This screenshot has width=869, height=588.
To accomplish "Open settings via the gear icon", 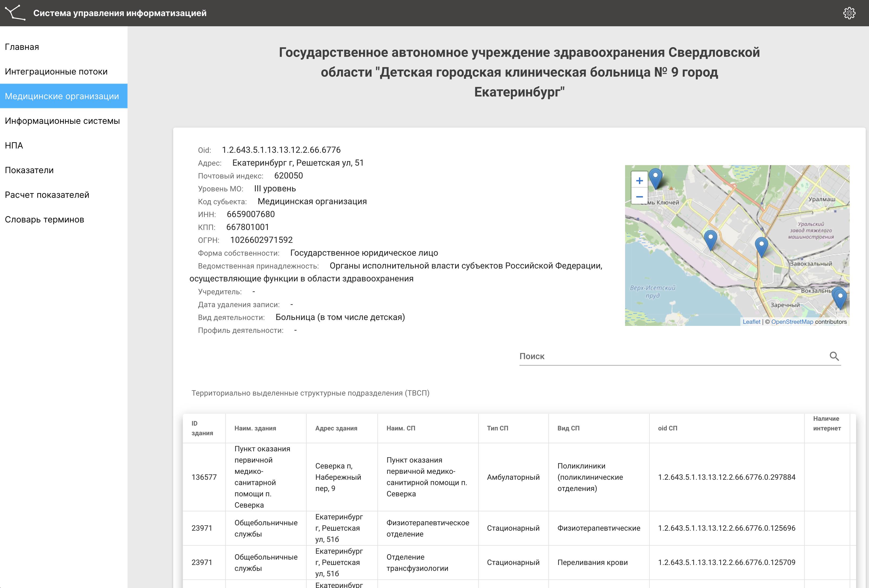I will [849, 13].
